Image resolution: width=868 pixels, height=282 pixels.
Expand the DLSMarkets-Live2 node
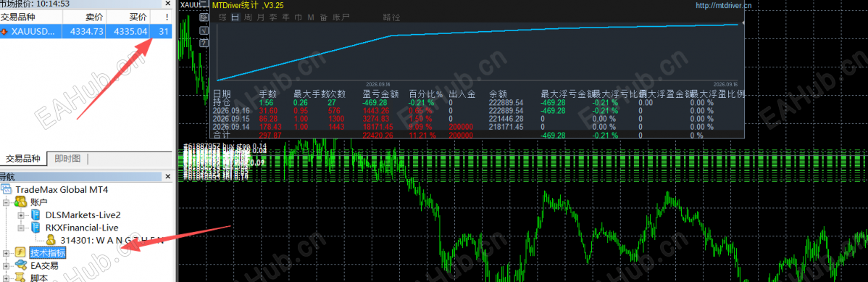21,215
